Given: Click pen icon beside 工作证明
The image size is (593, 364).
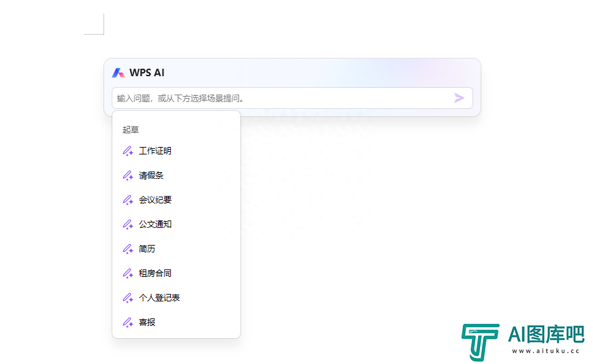Looking at the screenshot, I should click(x=128, y=151).
